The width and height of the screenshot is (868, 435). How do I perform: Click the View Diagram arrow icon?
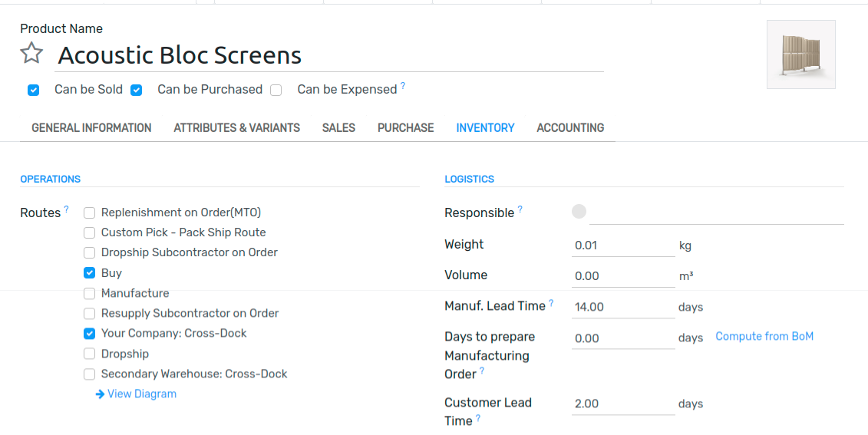pyautogui.click(x=100, y=394)
